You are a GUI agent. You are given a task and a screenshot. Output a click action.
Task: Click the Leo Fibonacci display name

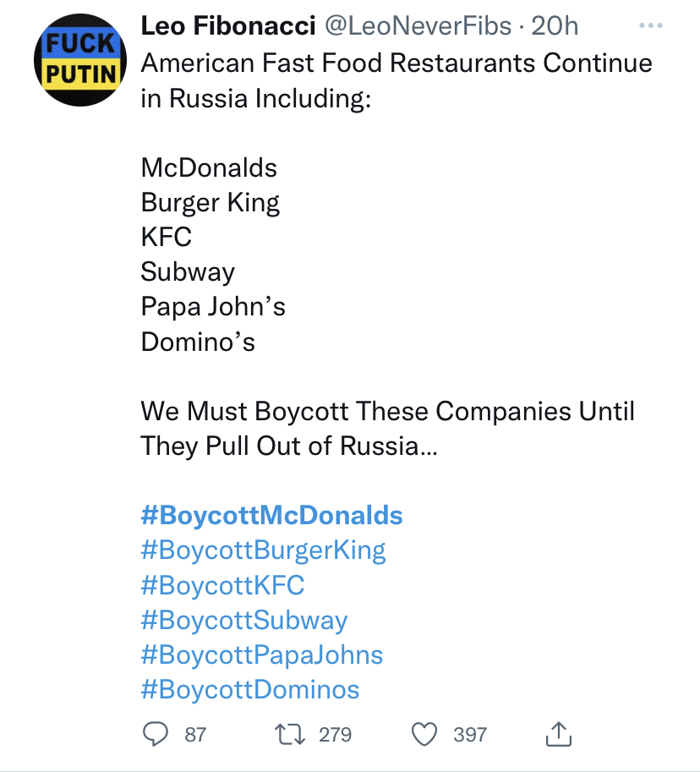(228, 25)
